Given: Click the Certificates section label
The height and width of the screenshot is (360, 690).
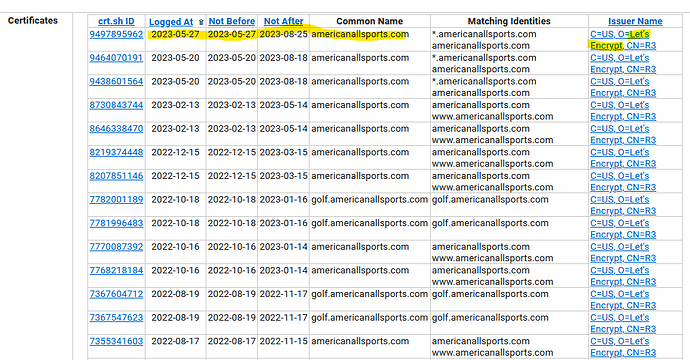Looking at the screenshot, I should (x=33, y=21).
